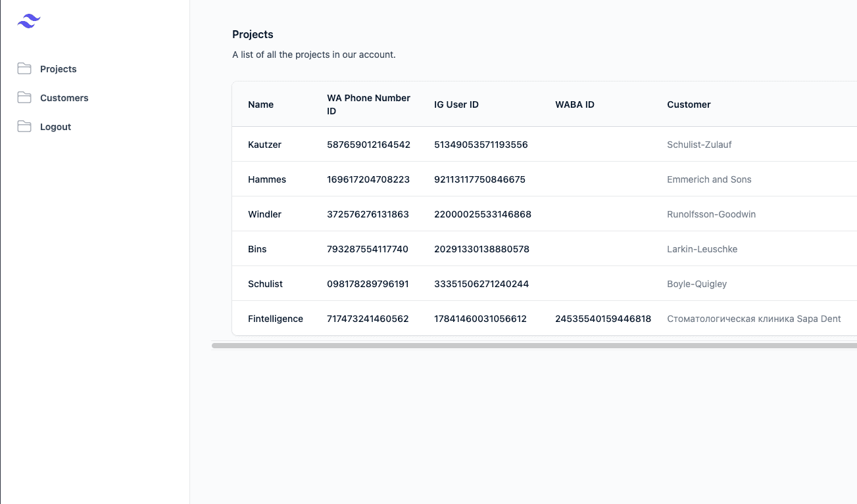Open the Projects sidebar item
The image size is (857, 504).
58,69
